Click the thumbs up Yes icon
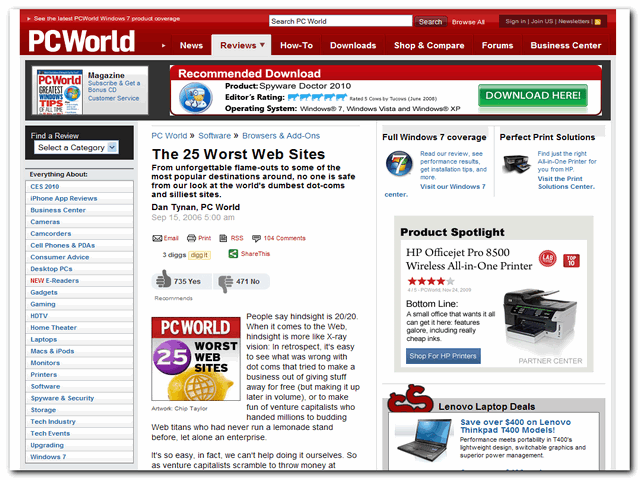The height and width of the screenshot is (480, 640). coord(163,280)
